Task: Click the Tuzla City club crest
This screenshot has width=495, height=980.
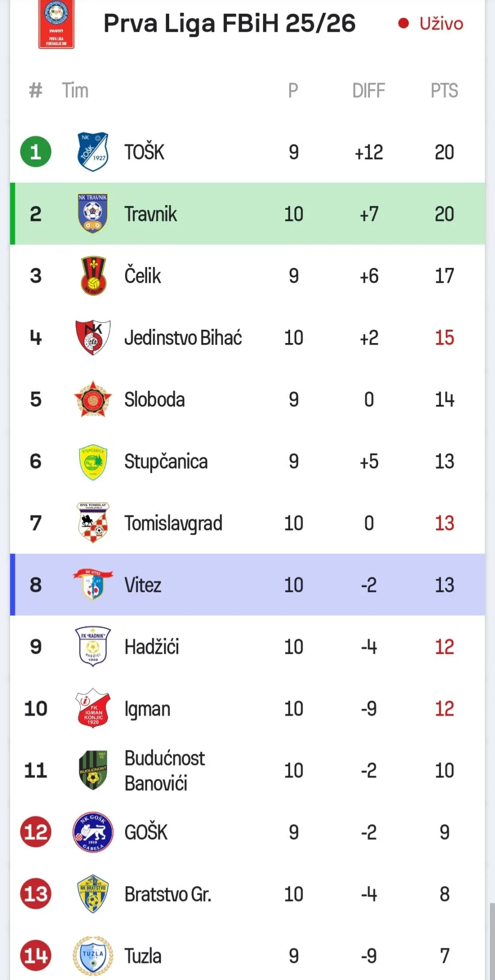Action: click(x=92, y=955)
